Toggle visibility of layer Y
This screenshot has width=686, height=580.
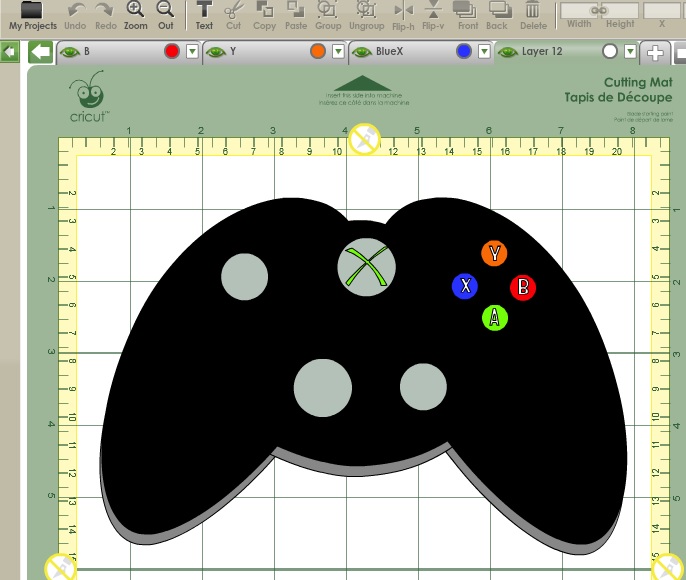pyautogui.click(x=215, y=52)
